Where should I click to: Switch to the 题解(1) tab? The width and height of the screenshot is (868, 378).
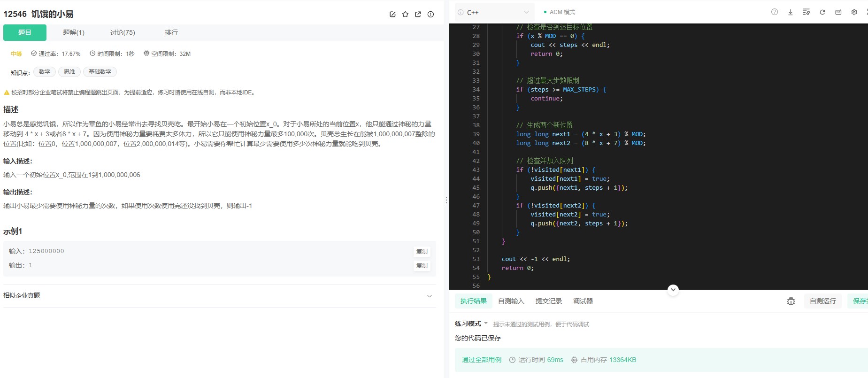click(74, 32)
